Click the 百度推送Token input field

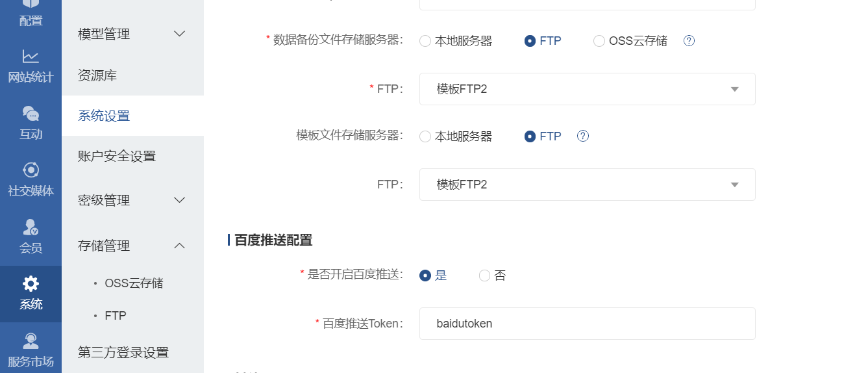point(587,324)
